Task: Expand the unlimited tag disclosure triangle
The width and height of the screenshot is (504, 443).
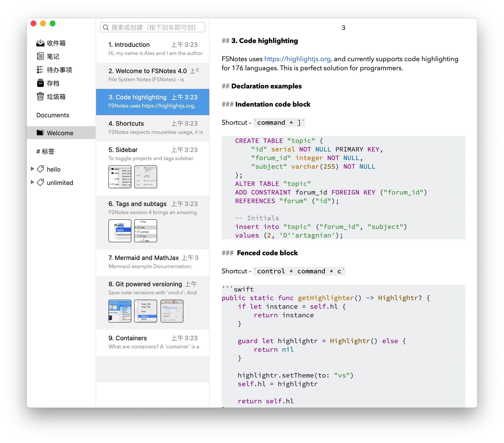Action: 32,182
